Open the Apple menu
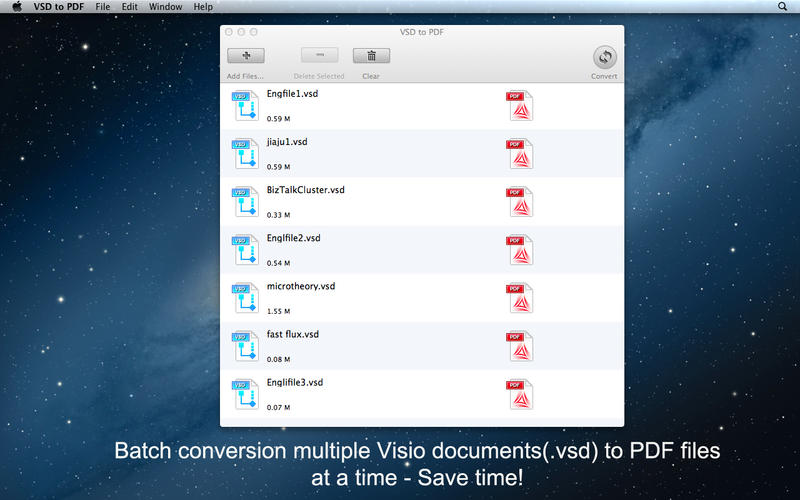 [x=17, y=7]
